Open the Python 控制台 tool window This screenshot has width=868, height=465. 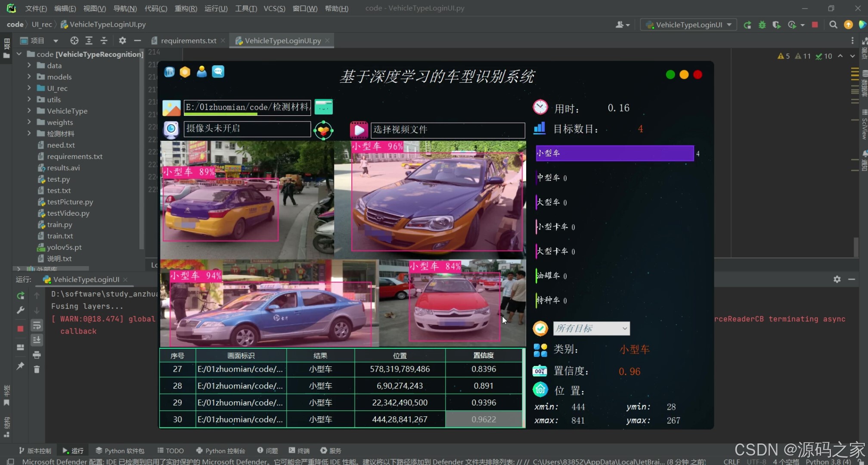click(x=220, y=450)
